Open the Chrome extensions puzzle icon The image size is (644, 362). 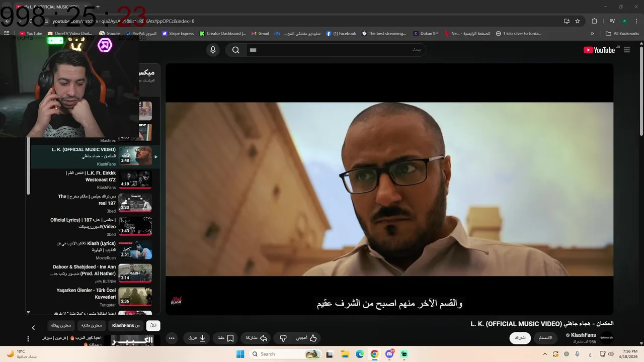coord(594,21)
